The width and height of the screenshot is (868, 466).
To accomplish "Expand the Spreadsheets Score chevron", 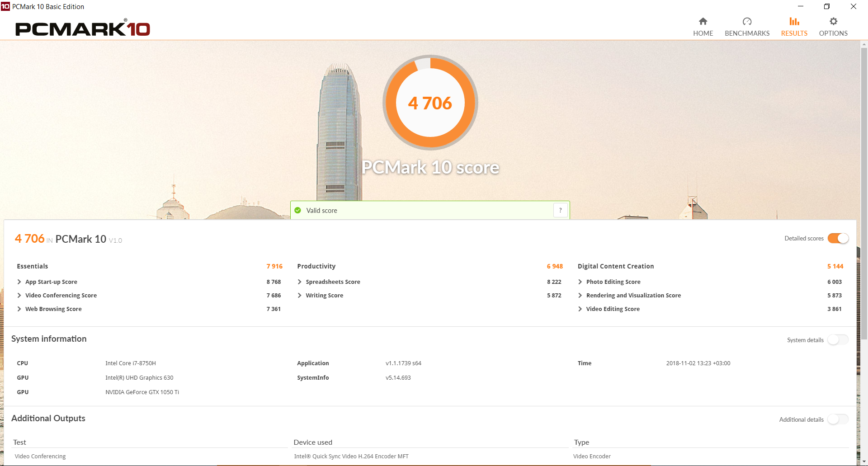I will [300, 282].
